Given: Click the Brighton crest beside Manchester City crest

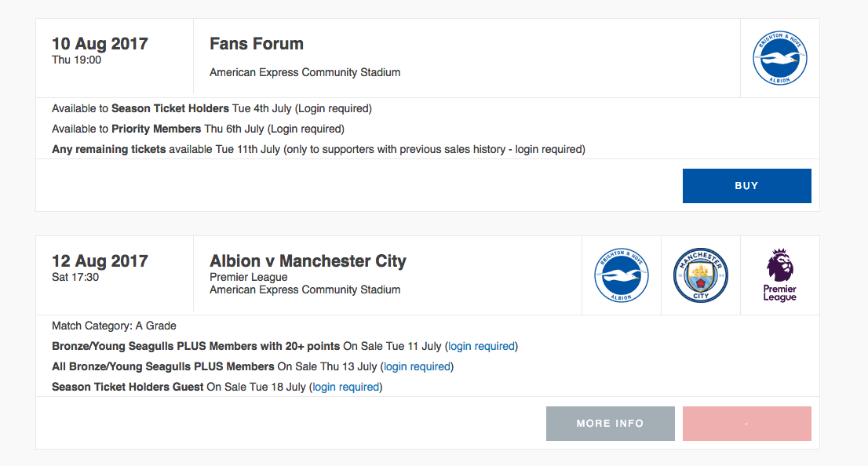Looking at the screenshot, I should [621, 275].
